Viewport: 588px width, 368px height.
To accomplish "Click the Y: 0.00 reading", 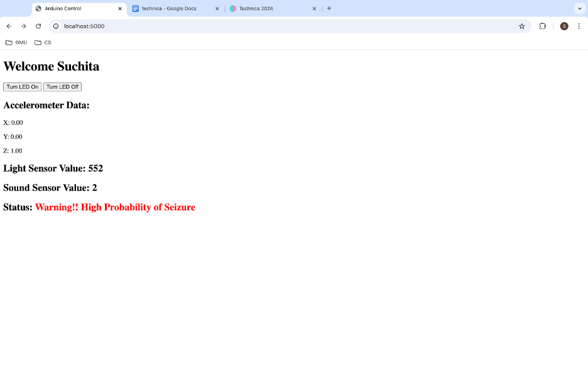I will point(13,137).
